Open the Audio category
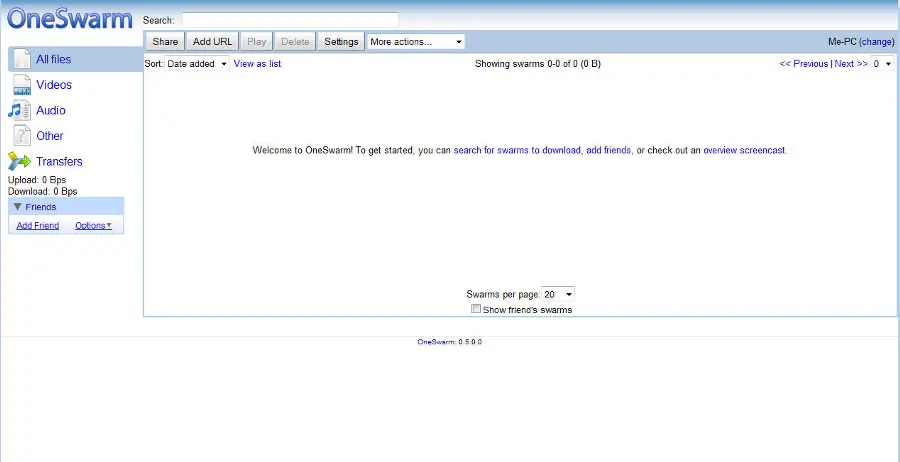This screenshot has width=900, height=462. [51, 110]
